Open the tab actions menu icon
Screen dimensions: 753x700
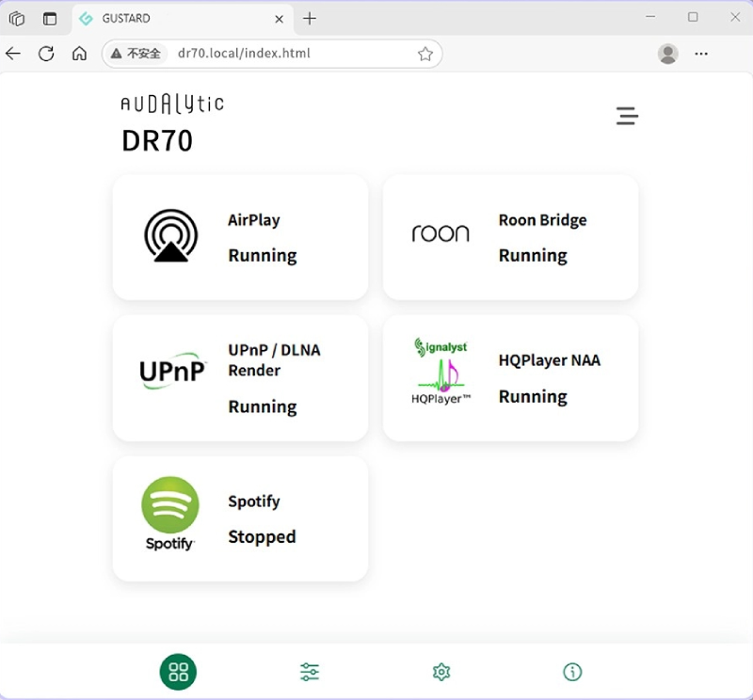(x=50, y=19)
